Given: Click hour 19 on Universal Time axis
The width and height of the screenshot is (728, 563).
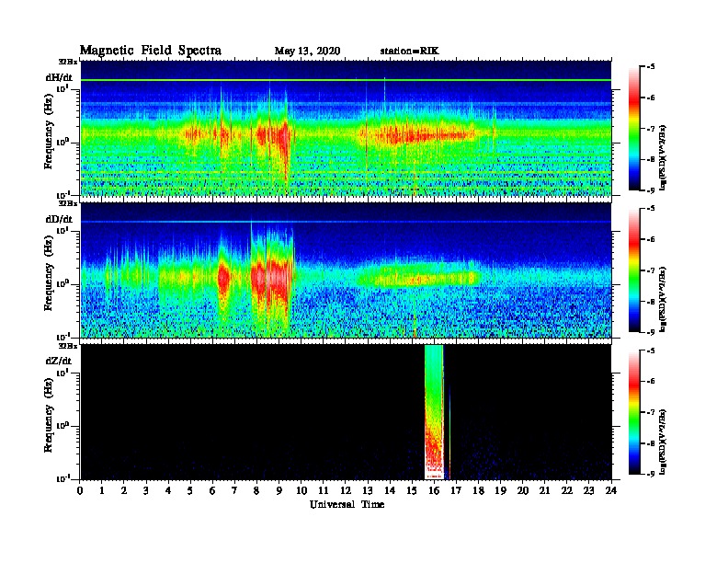Looking at the screenshot, I should (500, 490).
